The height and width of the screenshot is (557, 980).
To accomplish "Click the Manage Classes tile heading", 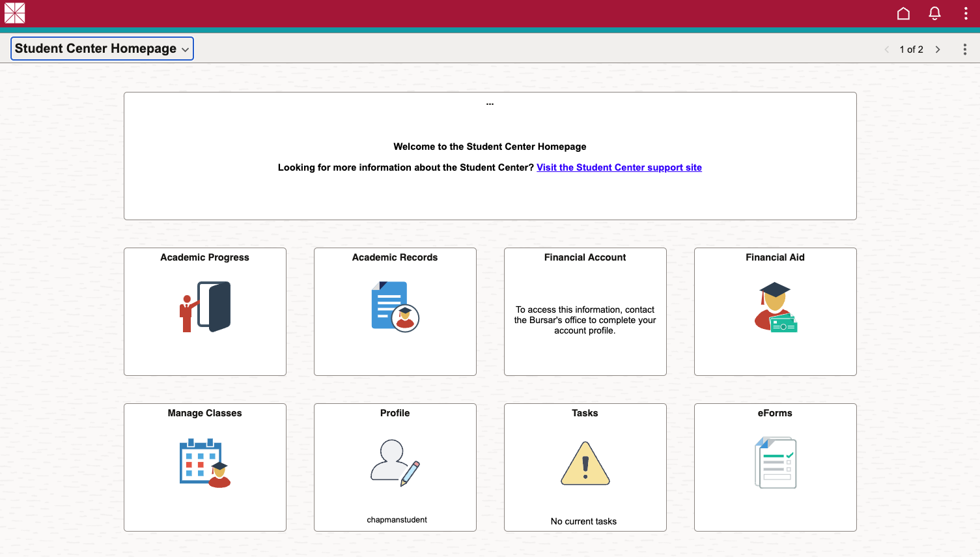I will point(205,413).
